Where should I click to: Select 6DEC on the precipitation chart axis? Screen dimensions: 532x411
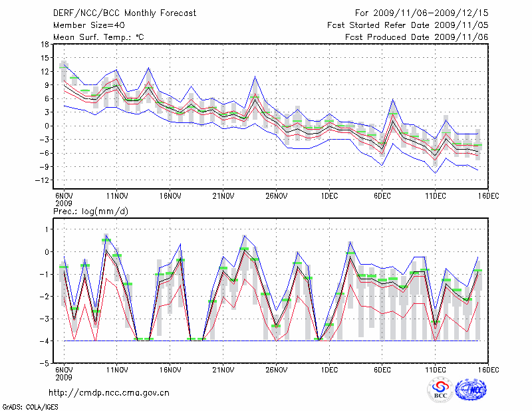tap(382, 369)
